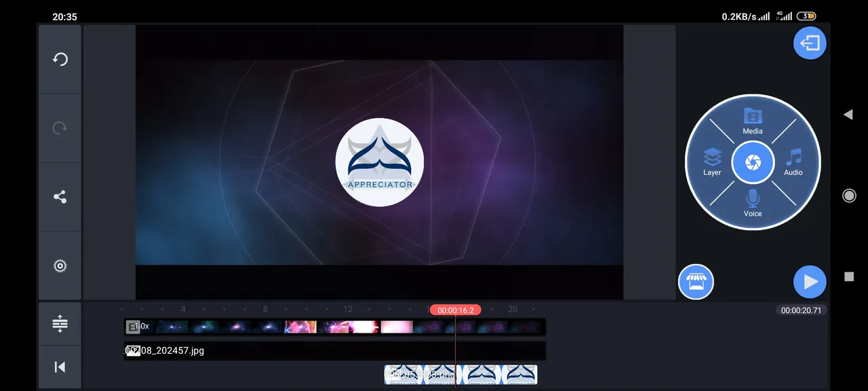Tap Android home circle button

(x=849, y=195)
